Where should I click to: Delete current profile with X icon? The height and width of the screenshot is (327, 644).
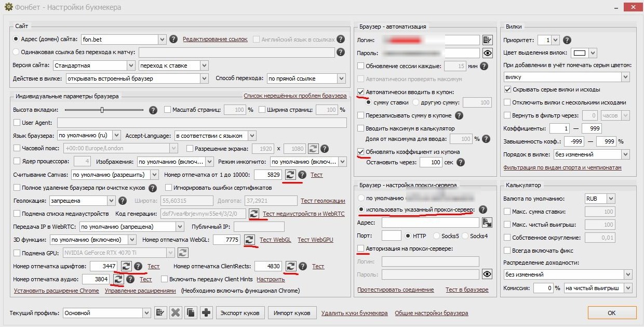[176, 313]
